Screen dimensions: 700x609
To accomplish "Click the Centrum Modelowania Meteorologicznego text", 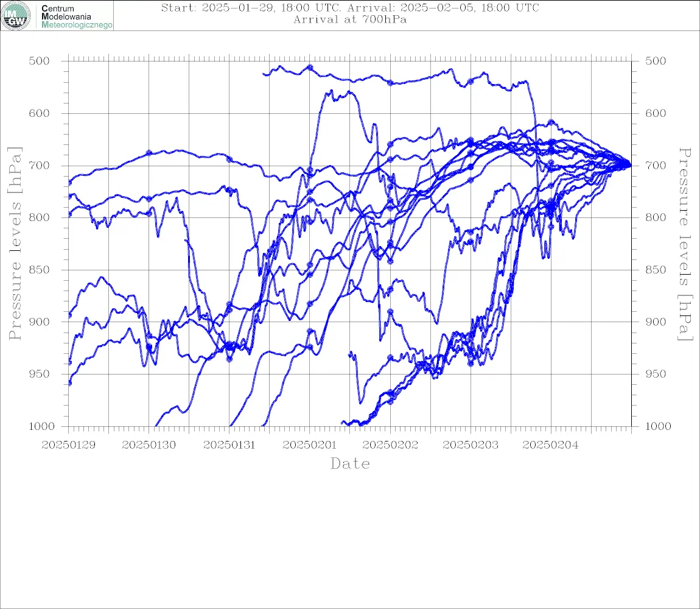I will point(76,16).
